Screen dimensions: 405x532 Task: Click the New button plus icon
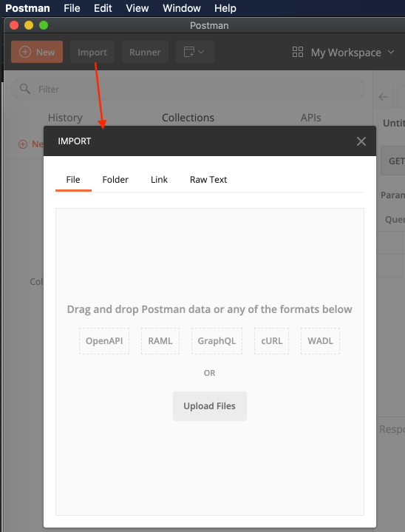(25, 52)
